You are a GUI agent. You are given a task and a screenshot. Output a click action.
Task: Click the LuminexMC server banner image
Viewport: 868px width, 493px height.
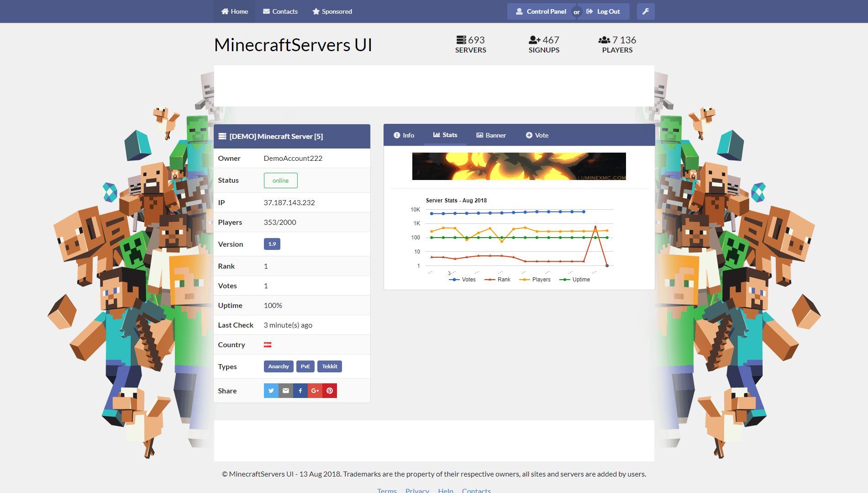click(x=519, y=166)
